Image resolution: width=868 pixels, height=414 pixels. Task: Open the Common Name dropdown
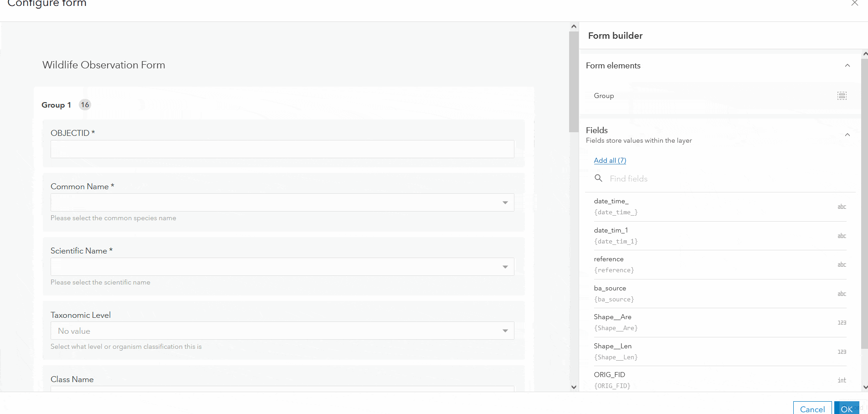click(x=505, y=202)
